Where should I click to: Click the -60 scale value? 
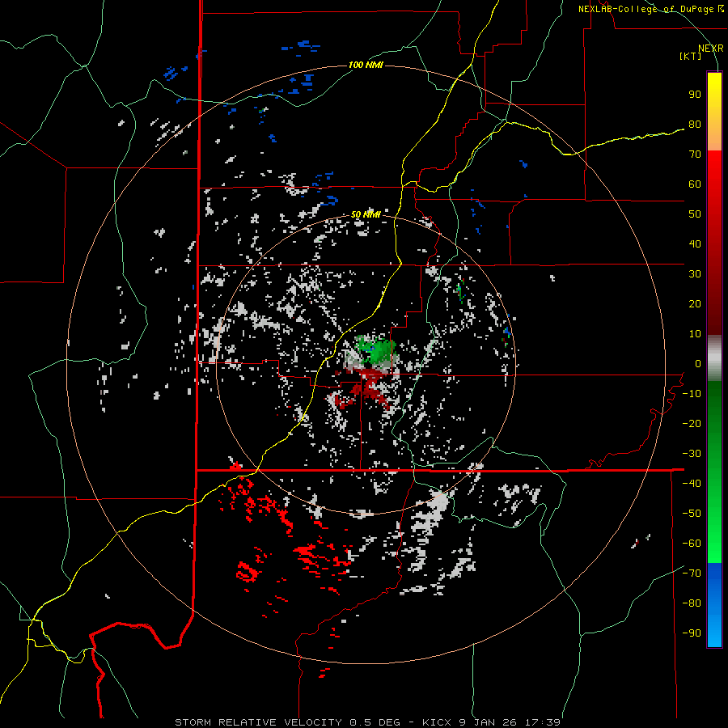tap(692, 544)
